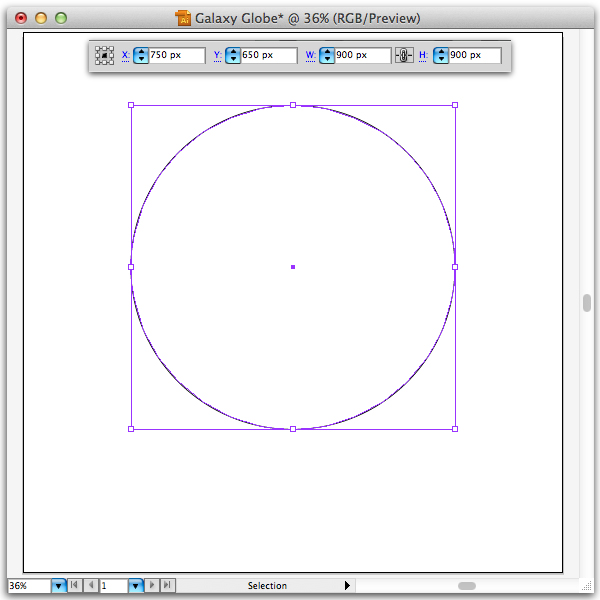Click the Illustrator document icon in title bar

(183, 18)
